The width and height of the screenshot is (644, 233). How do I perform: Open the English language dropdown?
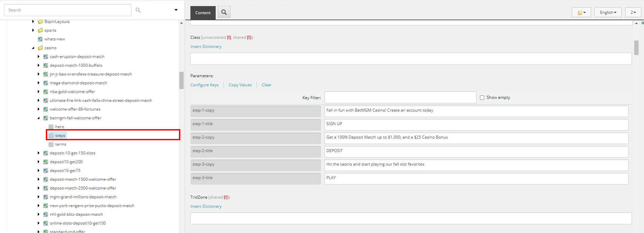pyautogui.click(x=608, y=12)
